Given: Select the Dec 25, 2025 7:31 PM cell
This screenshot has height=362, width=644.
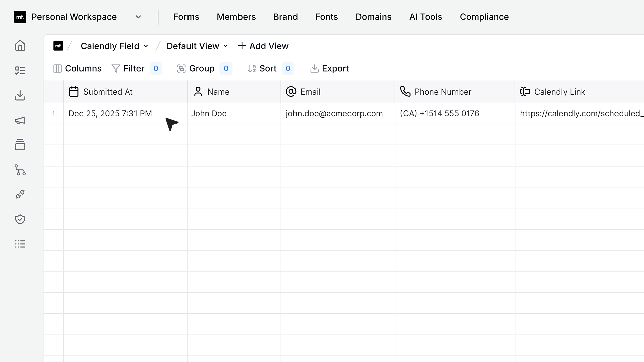Looking at the screenshot, I should pos(126,114).
